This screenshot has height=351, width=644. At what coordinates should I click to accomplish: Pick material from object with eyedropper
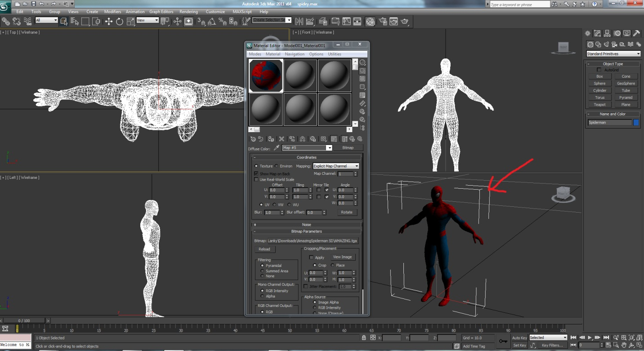(277, 148)
